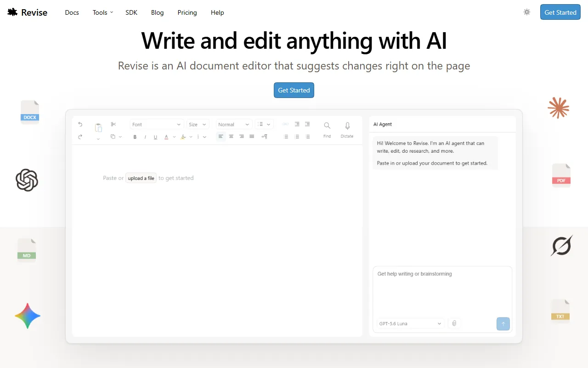Align text left

(221, 137)
